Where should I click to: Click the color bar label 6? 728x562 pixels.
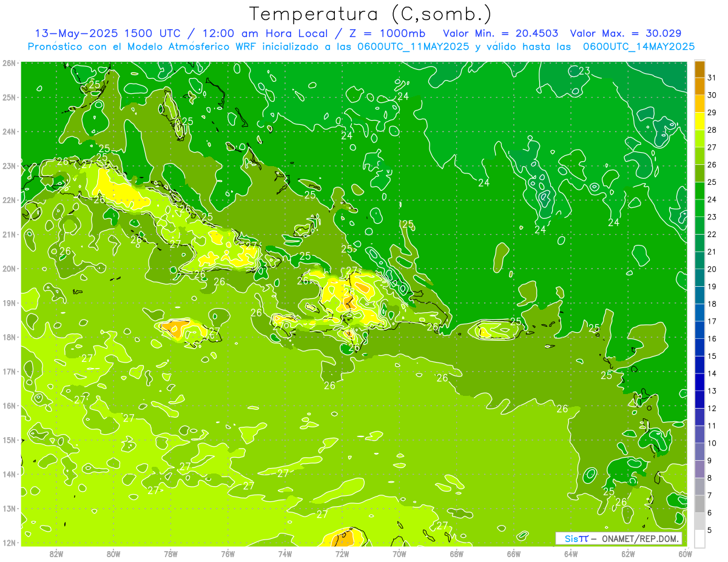[x=709, y=513]
